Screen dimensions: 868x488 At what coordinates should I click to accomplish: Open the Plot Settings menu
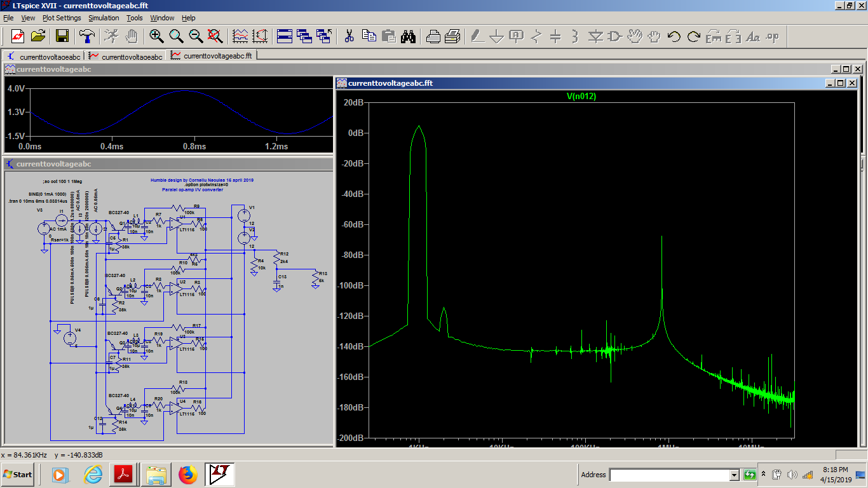[x=62, y=18]
